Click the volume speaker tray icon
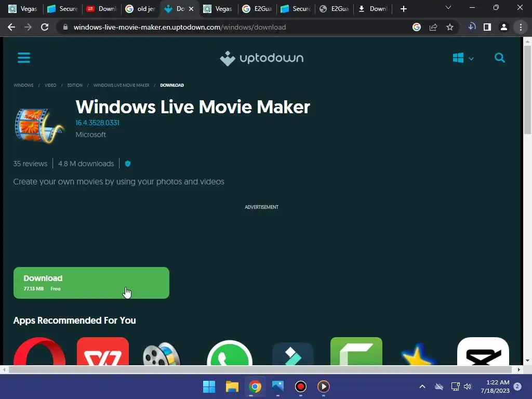The width and height of the screenshot is (532, 399). click(468, 387)
